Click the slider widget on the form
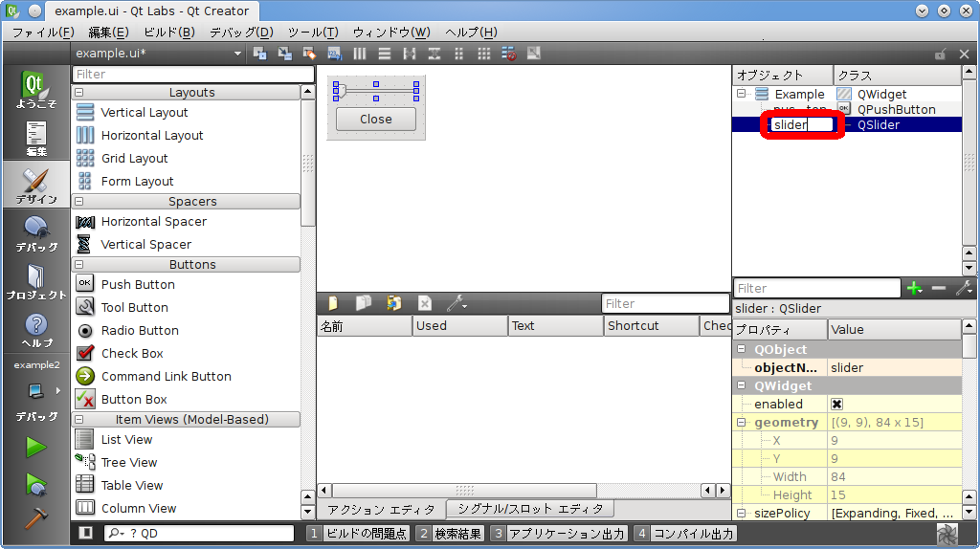This screenshot has width=980, height=549. pos(376,90)
